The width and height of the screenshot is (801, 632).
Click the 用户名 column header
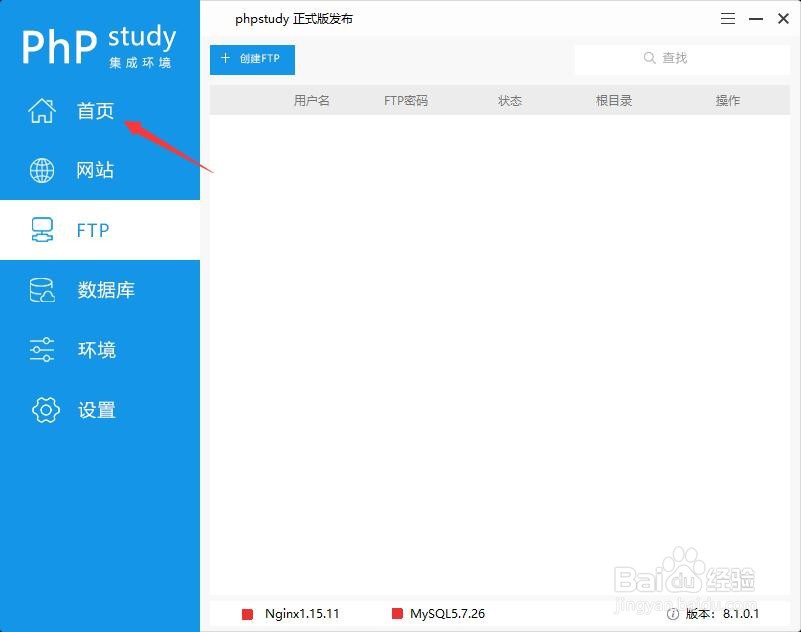pos(312,101)
